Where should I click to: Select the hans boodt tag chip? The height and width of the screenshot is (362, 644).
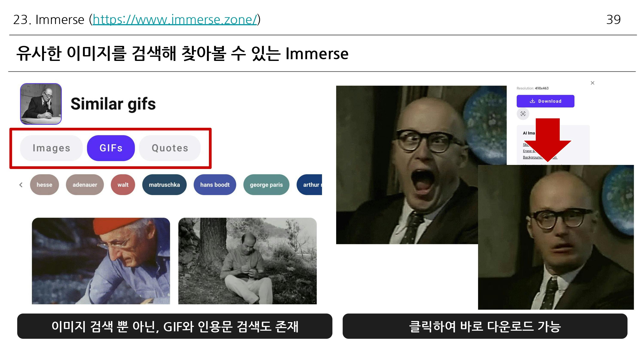pyautogui.click(x=215, y=185)
